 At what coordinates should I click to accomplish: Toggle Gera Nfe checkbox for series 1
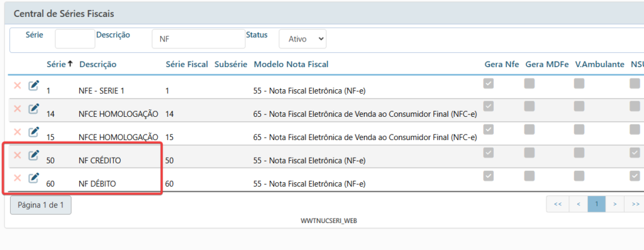[x=488, y=84]
